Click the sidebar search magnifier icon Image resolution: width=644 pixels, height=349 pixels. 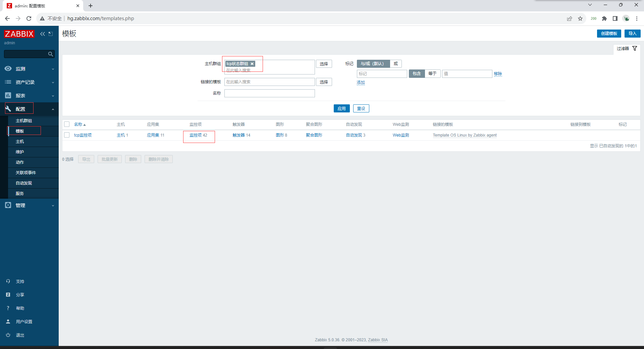click(x=50, y=54)
